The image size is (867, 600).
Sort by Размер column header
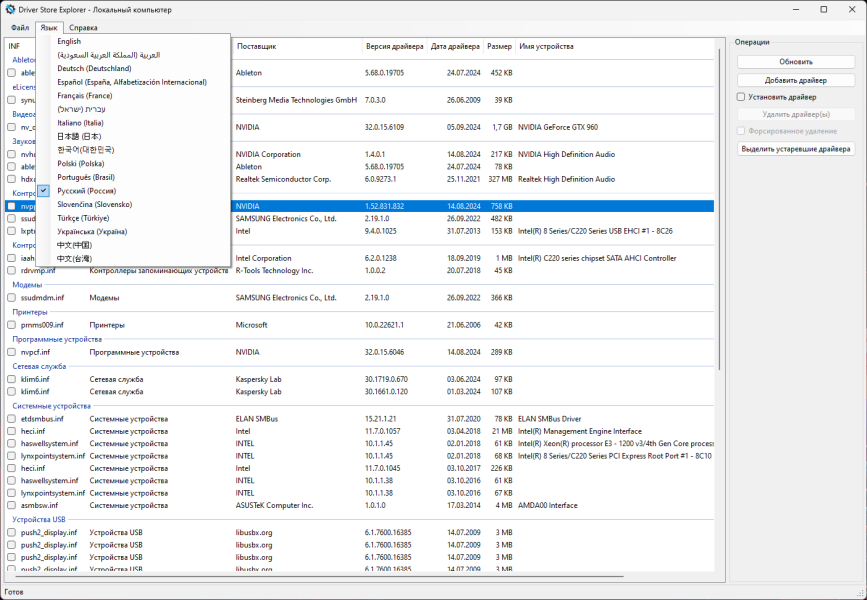(499, 46)
